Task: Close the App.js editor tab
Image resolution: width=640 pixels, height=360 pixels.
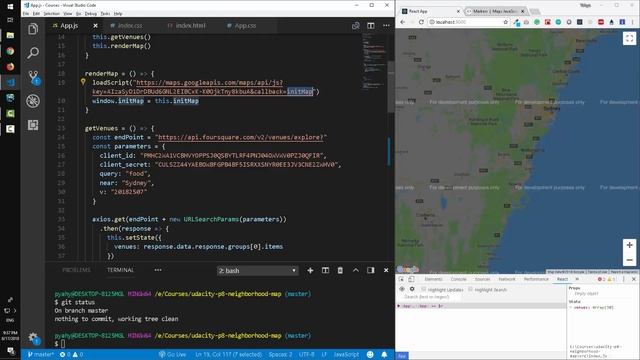Action: [x=95, y=25]
